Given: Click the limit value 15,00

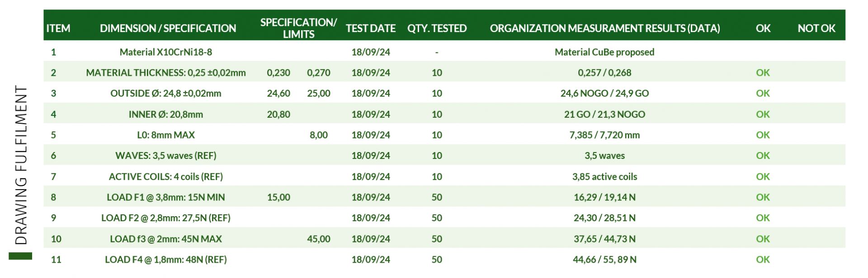Looking at the screenshot, I should point(278,197).
